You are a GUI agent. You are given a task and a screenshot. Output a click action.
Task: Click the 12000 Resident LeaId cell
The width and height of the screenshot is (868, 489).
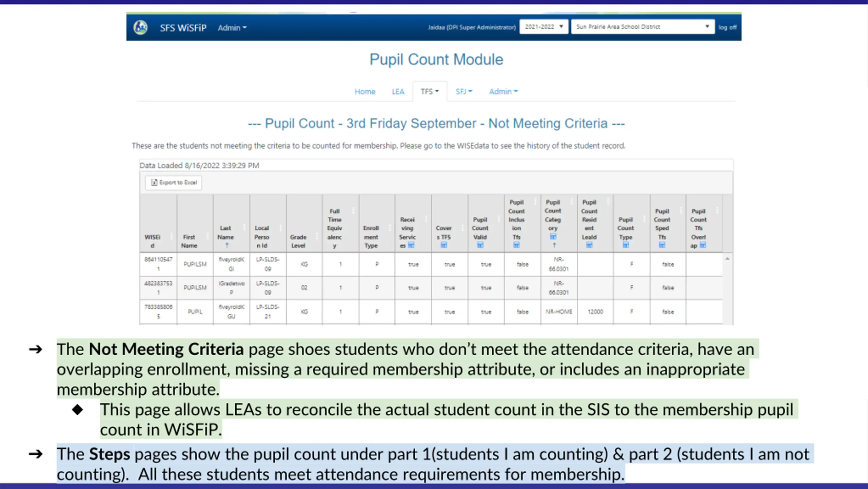tap(595, 312)
